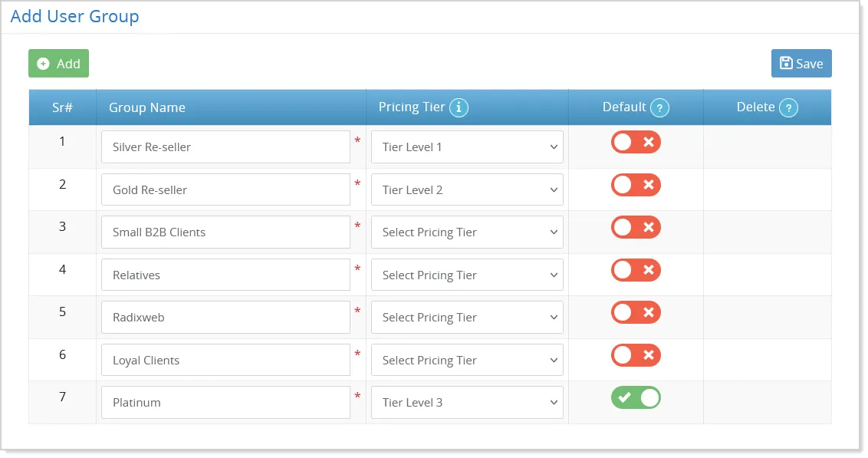The width and height of the screenshot is (868, 458).
Task: Focus the Loyal Clients name input
Action: (226, 360)
